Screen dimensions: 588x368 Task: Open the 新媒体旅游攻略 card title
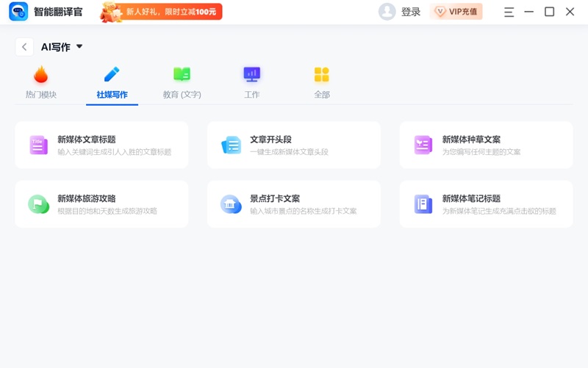[87, 198]
